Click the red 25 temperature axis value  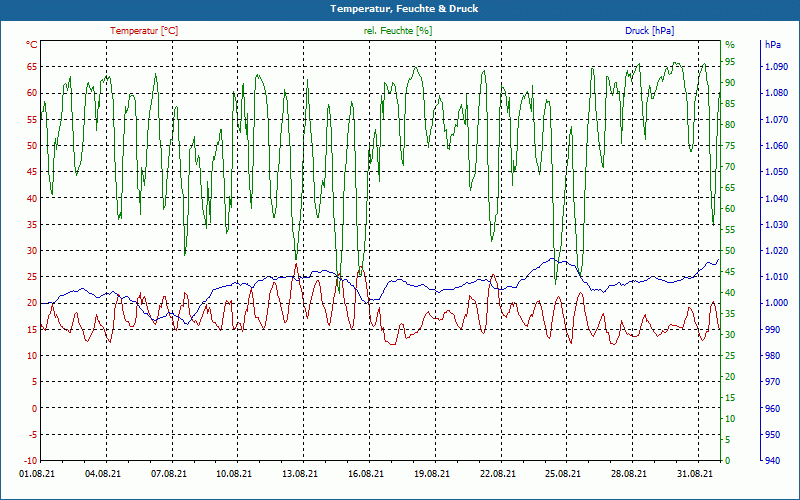tap(32, 277)
